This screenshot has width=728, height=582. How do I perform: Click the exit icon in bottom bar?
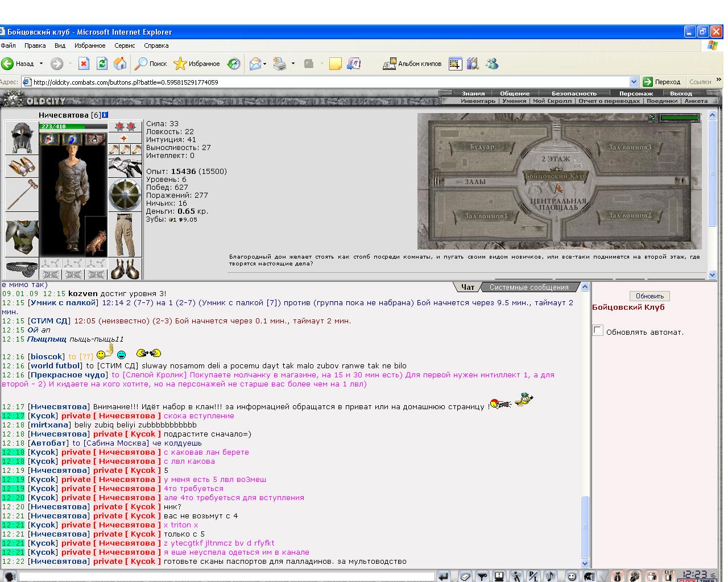[669, 576]
